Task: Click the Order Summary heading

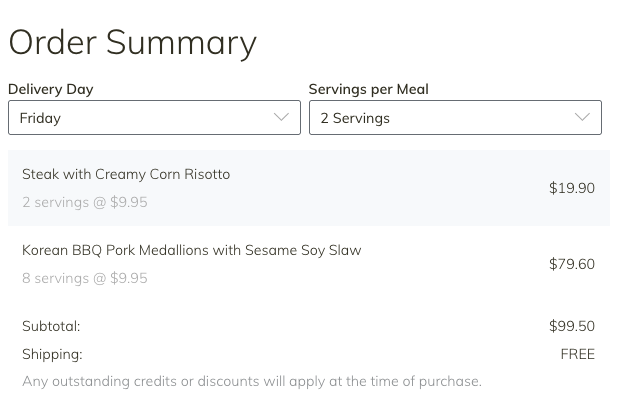Action: pos(133,43)
